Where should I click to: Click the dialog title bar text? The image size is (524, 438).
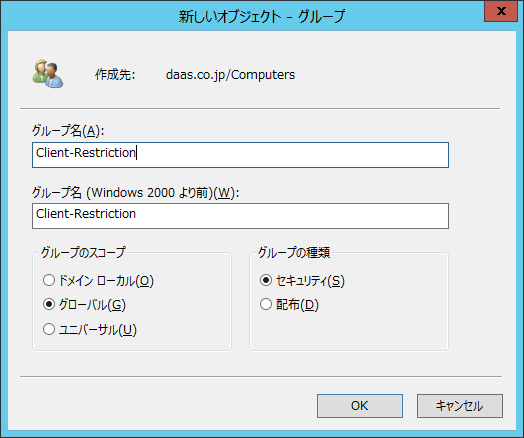(261, 16)
